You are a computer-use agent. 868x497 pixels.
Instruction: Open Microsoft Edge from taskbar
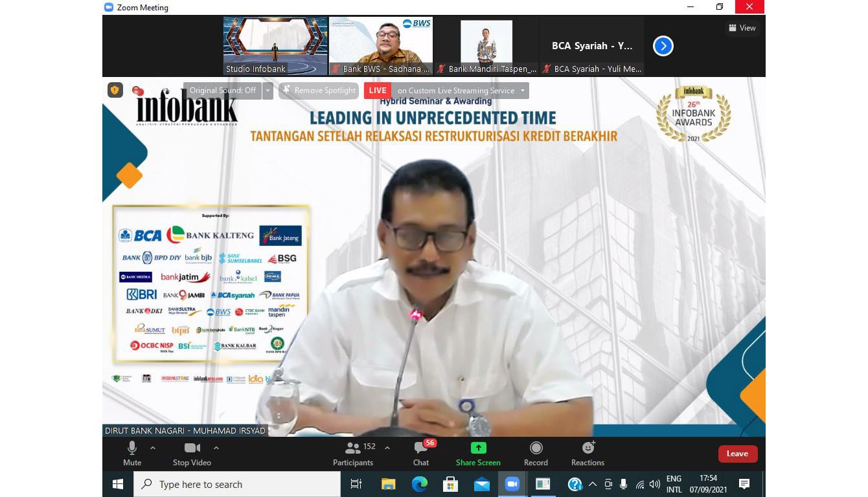point(419,484)
